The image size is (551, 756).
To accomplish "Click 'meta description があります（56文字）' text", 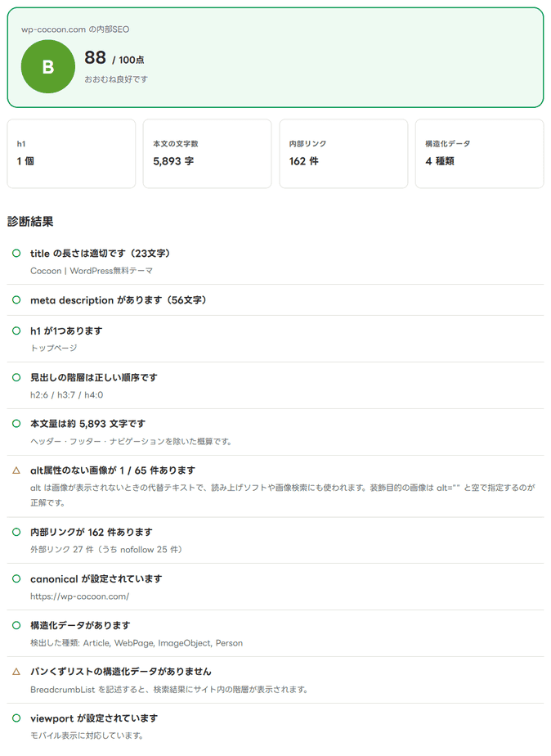I will point(119,300).
